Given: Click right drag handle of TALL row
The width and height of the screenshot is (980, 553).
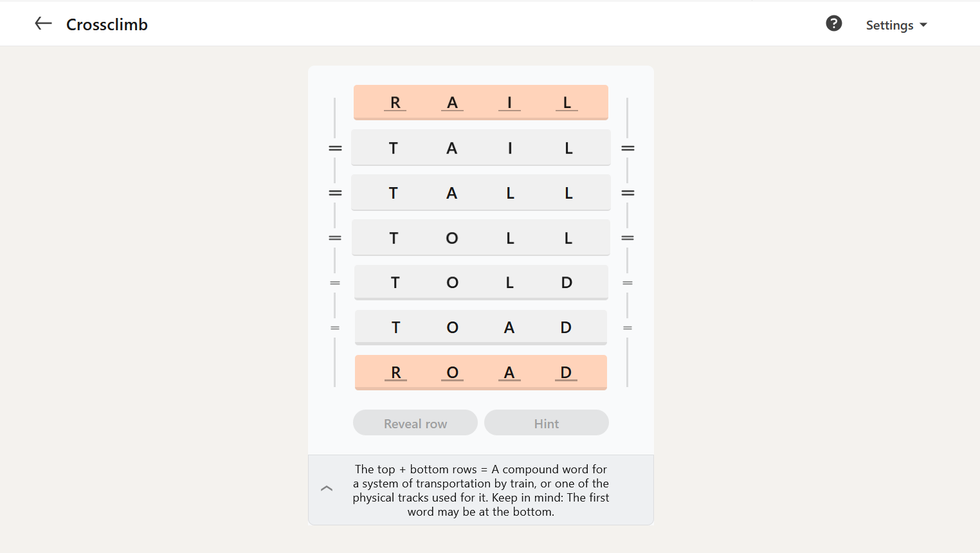Looking at the screenshot, I should pyautogui.click(x=628, y=193).
